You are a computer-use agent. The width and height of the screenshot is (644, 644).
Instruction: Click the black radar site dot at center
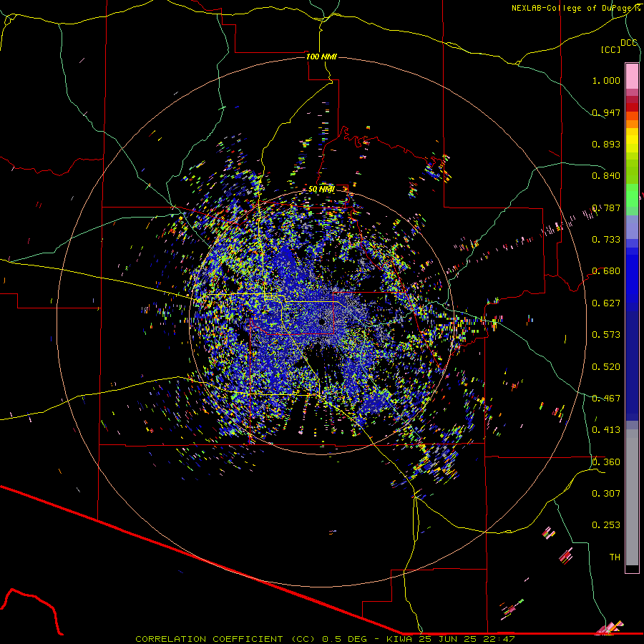click(323, 321)
